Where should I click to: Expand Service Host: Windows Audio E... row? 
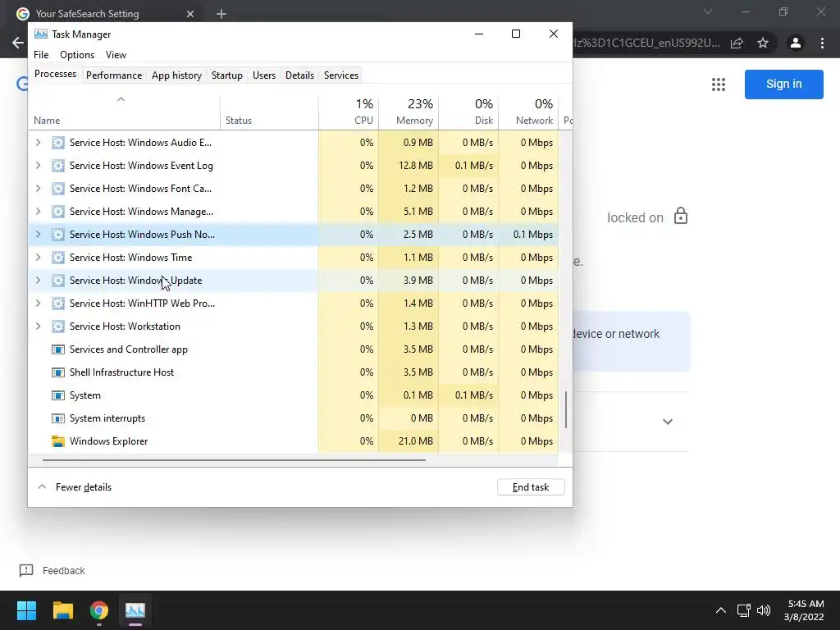(x=38, y=143)
